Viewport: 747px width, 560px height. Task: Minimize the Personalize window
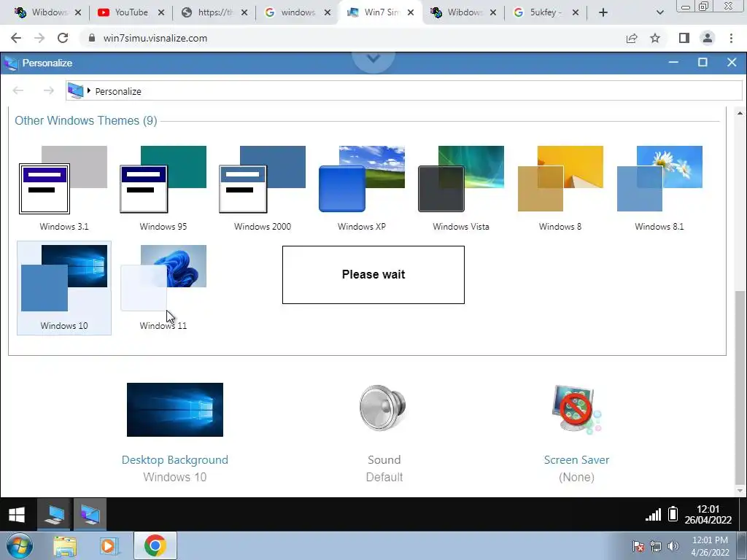tap(673, 63)
